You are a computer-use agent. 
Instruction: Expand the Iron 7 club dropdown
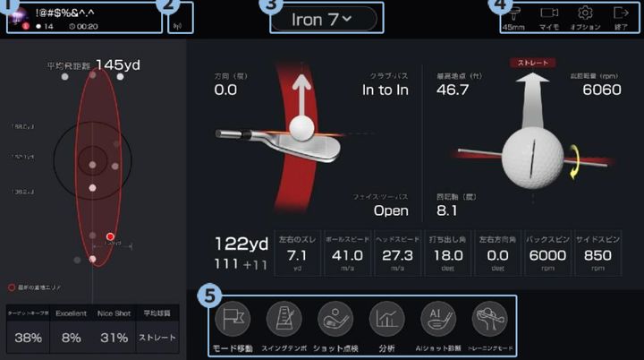[322, 19]
